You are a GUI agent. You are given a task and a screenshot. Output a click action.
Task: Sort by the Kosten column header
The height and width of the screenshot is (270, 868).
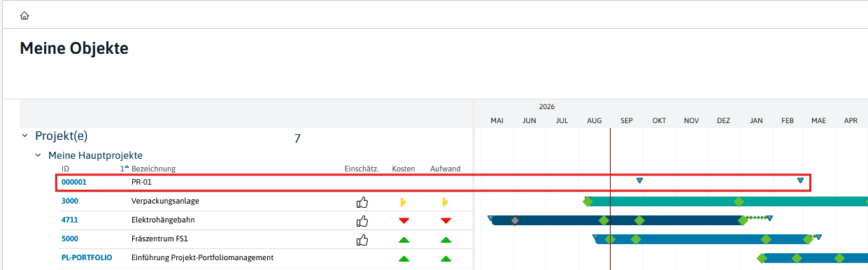404,169
